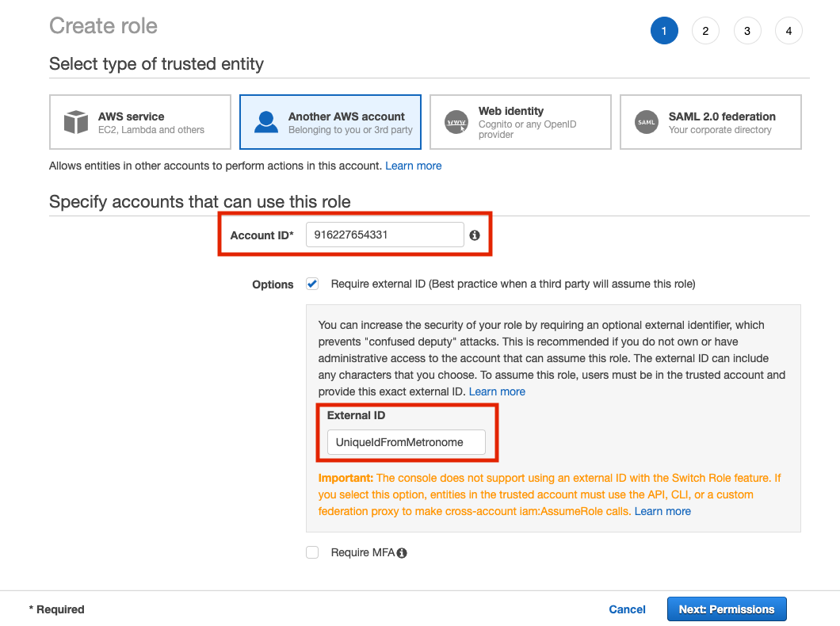840x626 pixels.
Task: Click the SAML 2.0 federation icon
Action: [647, 123]
